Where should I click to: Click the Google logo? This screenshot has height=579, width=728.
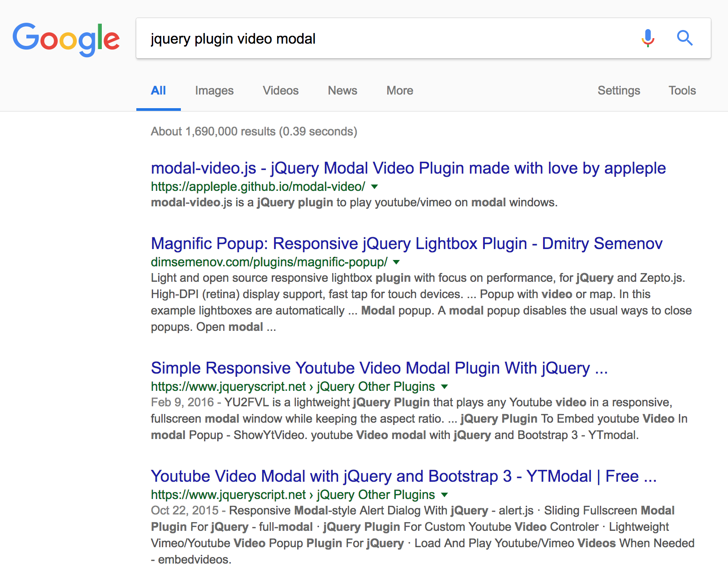coord(66,40)
